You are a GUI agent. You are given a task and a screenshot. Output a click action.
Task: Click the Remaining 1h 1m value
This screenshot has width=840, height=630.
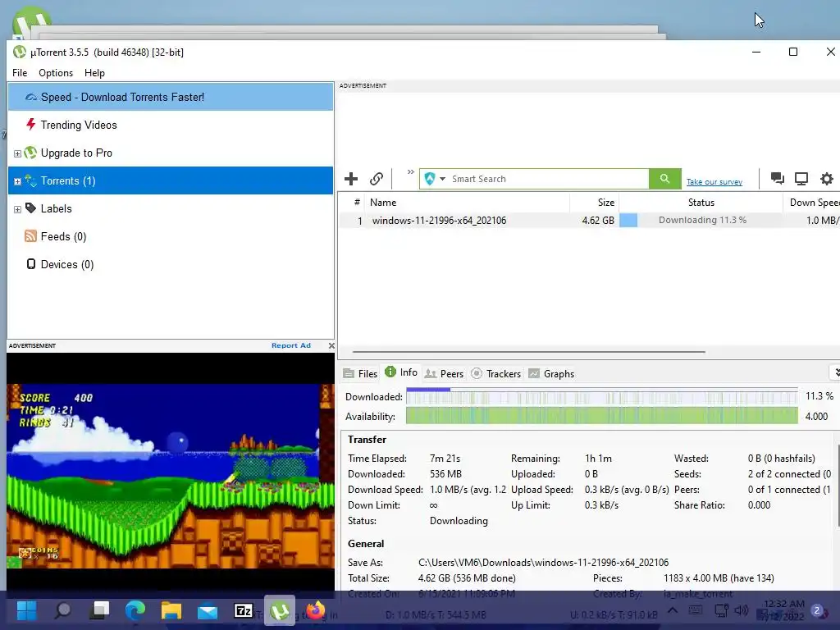pyautogui.click(x=598, y=459)
